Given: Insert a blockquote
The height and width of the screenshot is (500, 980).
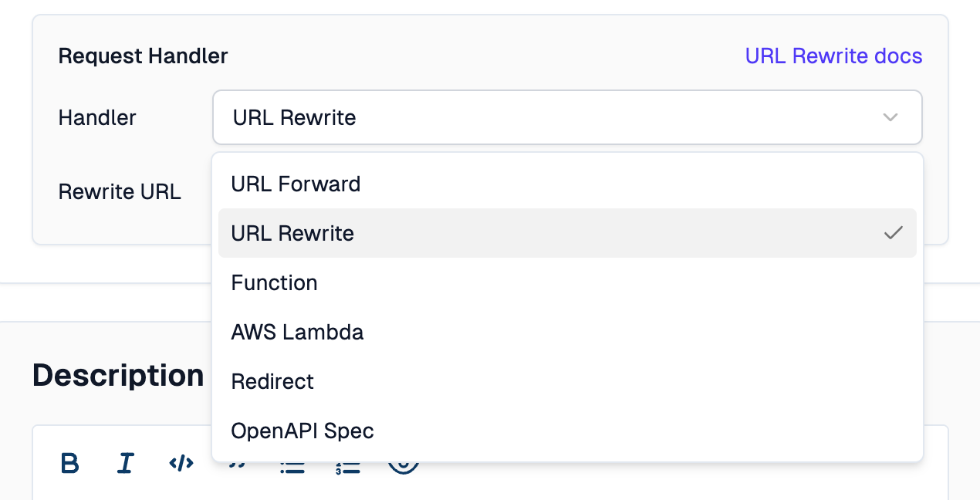Looking at the screenshot, I should click(236, 463).
